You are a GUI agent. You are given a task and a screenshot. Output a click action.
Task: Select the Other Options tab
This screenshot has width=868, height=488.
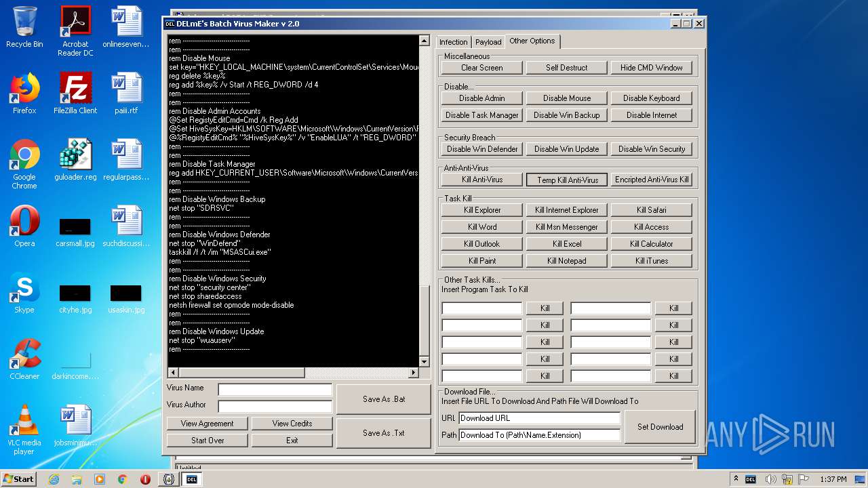coord(532,41)
